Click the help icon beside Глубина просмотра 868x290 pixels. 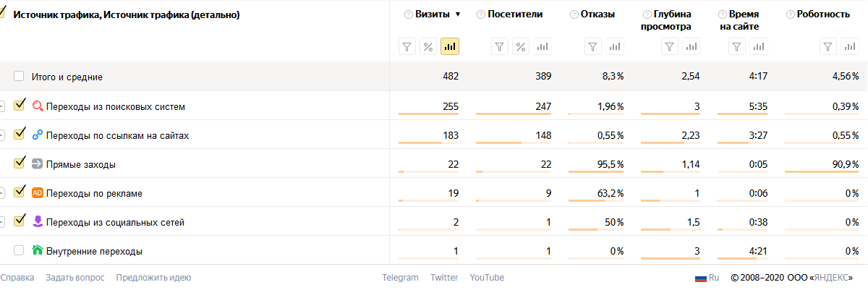point(646,14)
